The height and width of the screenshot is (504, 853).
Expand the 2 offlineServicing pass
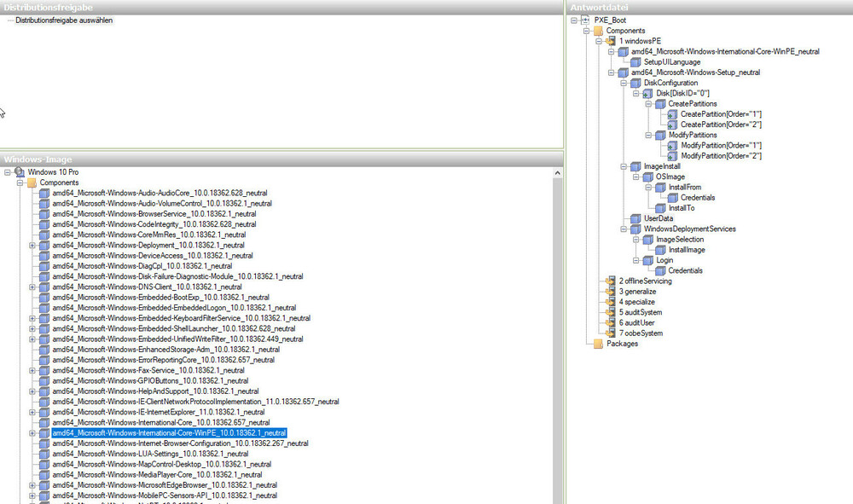[x=601, y=281]
